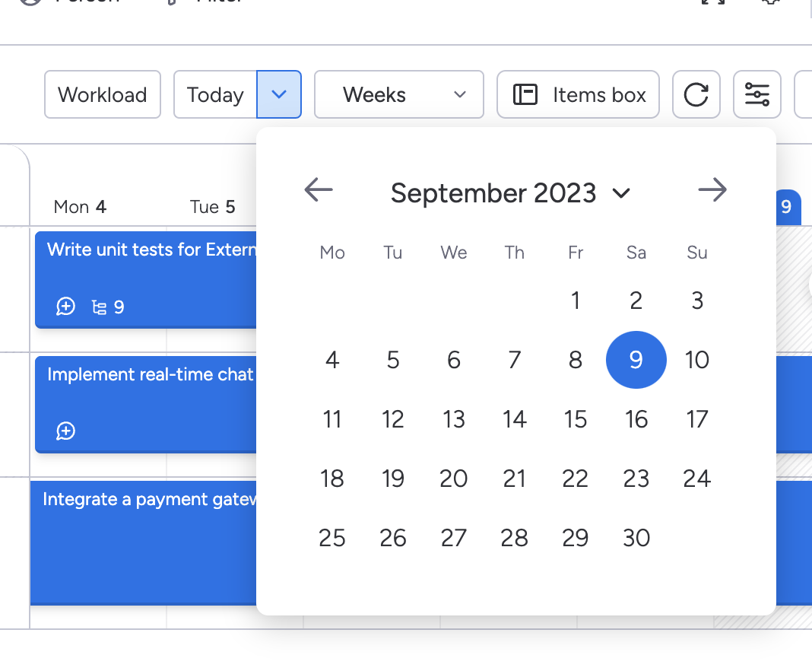Select September 1 in date picker

[x=576, y=301]
